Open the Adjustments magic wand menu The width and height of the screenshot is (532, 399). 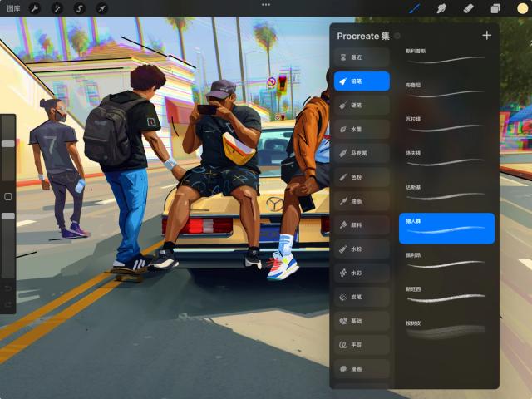(x=57, y=8)
